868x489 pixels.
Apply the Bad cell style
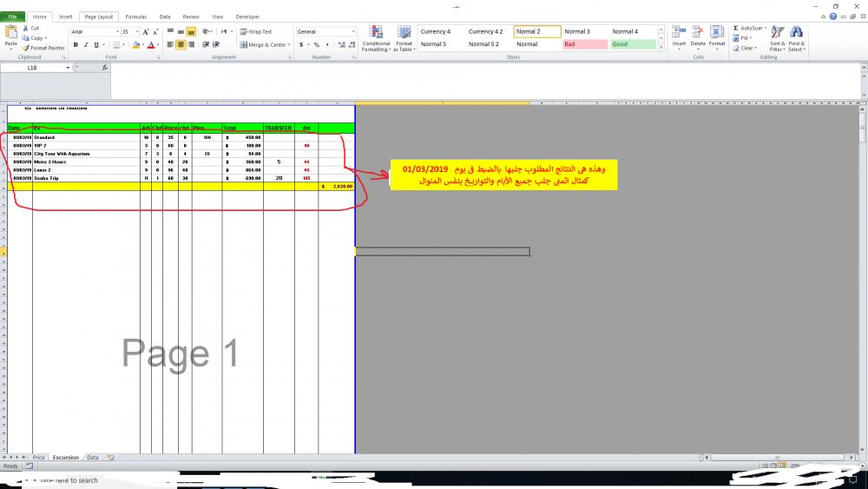click(584, 44)
